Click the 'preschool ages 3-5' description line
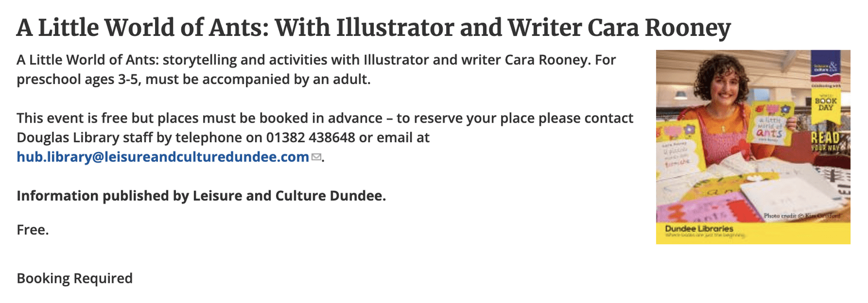The height and width of the screenshot is (303, 868). tap(193, 79)
